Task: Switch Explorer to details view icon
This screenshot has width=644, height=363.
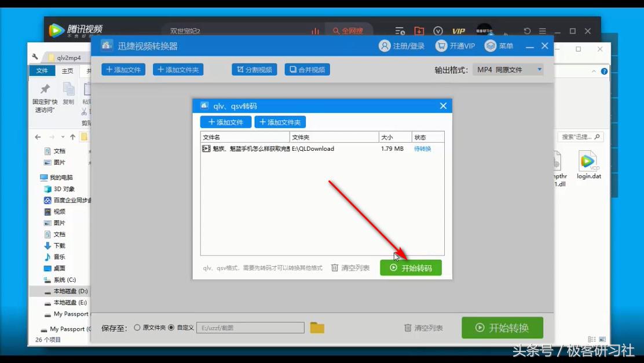Action: click(x=591, y=339)
